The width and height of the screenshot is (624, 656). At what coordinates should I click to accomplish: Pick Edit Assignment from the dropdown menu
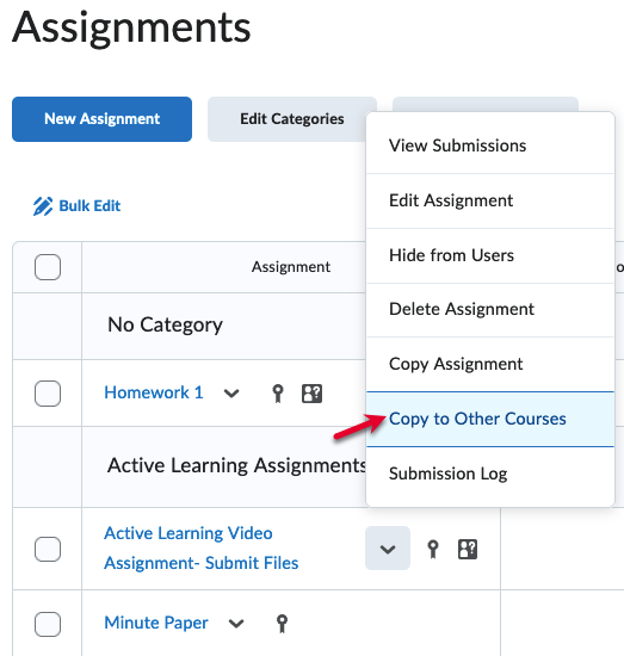pyautogui.click(x=451, y=201)
